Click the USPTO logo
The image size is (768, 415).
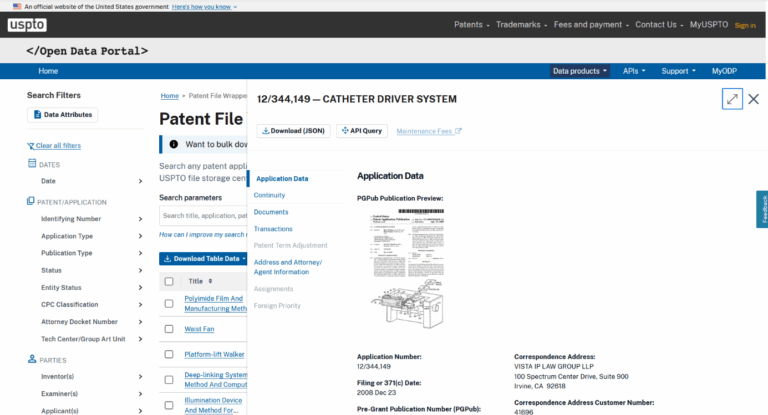pyautogui.click(x=27, y=24)
